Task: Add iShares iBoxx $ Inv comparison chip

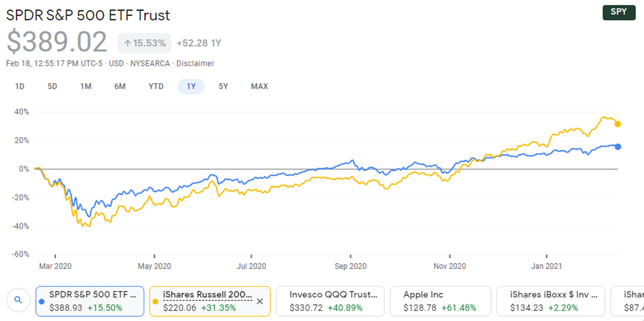Action: [550, 301]
